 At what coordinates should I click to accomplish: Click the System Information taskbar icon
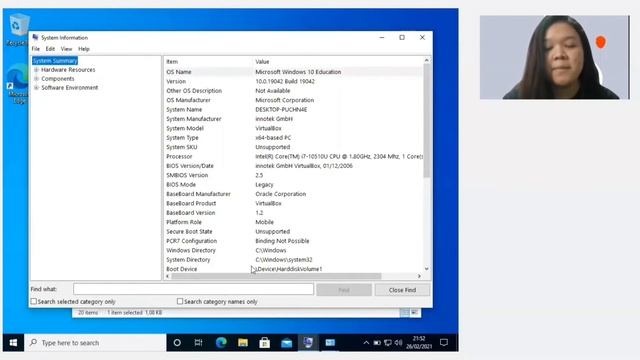[x=308, y=342]
